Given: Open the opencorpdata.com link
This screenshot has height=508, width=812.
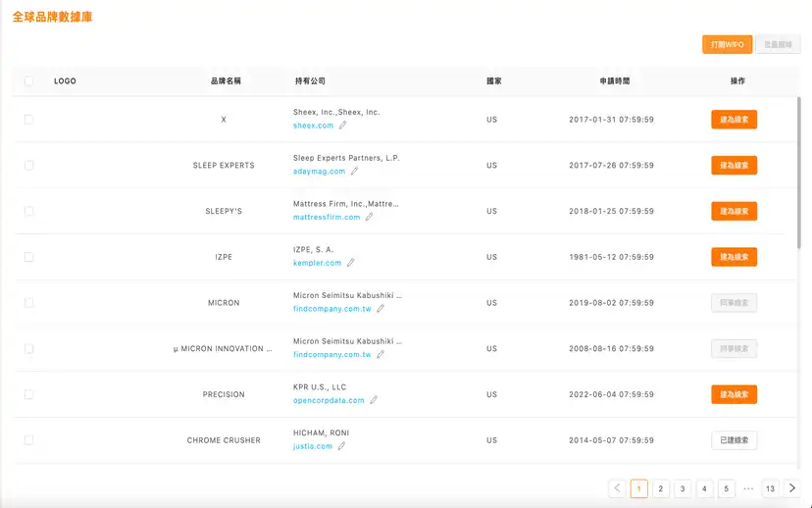Looking at the screenshot, I should pos(329,400).
